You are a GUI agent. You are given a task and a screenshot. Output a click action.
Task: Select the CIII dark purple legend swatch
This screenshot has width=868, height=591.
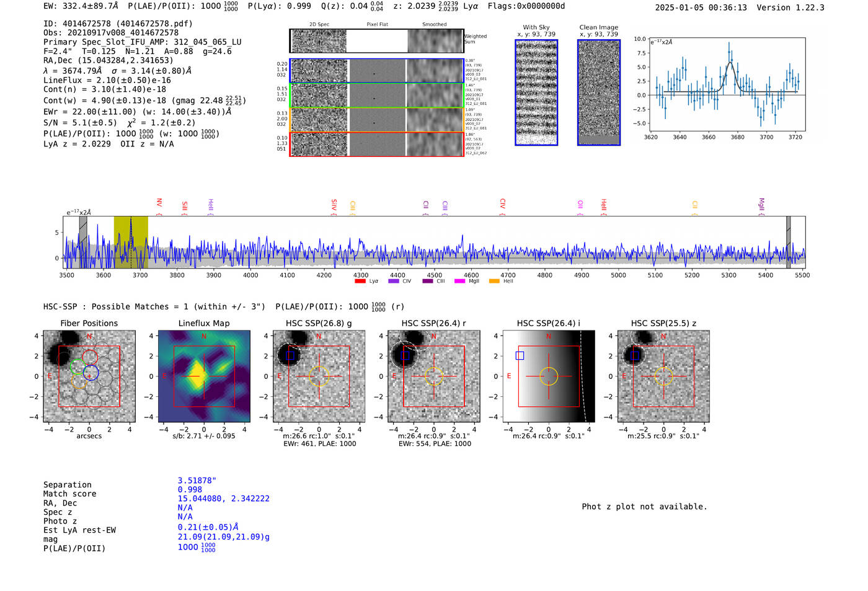pyautogui.click(x=428, y=281)
